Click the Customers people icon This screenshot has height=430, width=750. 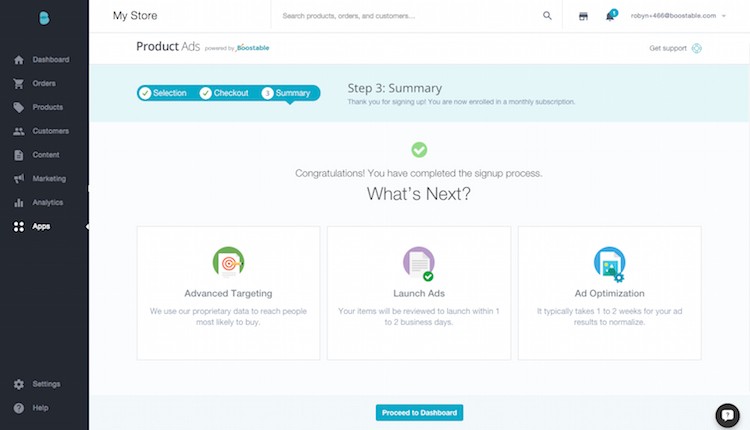(19, 131)
